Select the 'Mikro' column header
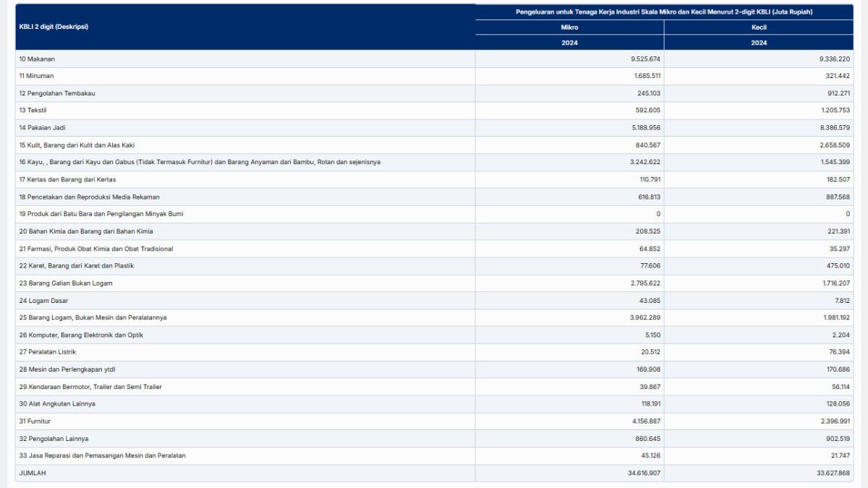 click(x=569, y=27)
